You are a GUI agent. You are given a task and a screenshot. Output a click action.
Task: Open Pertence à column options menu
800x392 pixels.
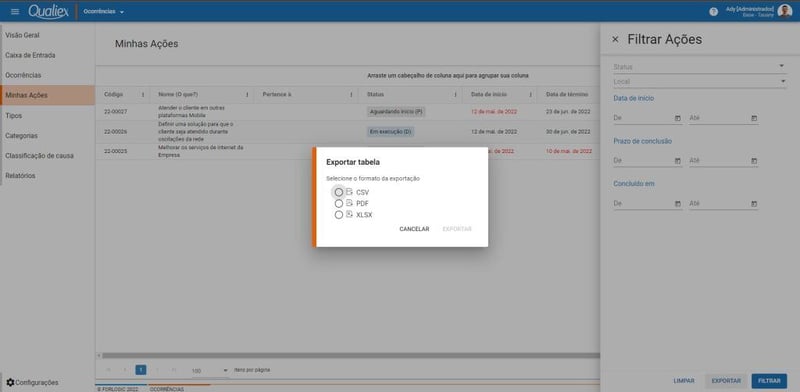point(351,95)
